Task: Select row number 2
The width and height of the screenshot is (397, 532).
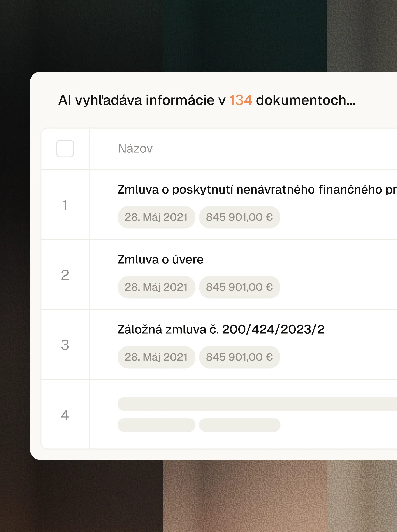Action: tap(65, 275)
